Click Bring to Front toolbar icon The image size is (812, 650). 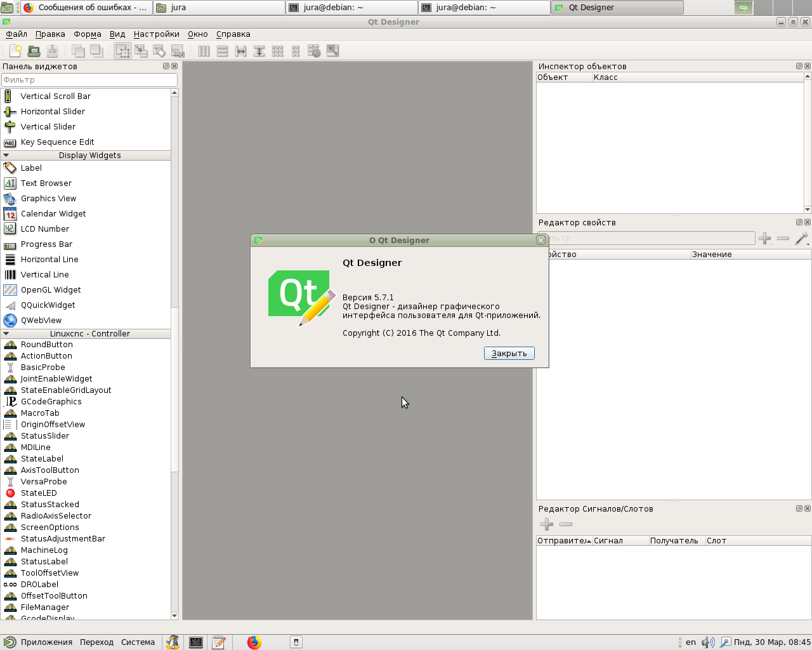96,51
